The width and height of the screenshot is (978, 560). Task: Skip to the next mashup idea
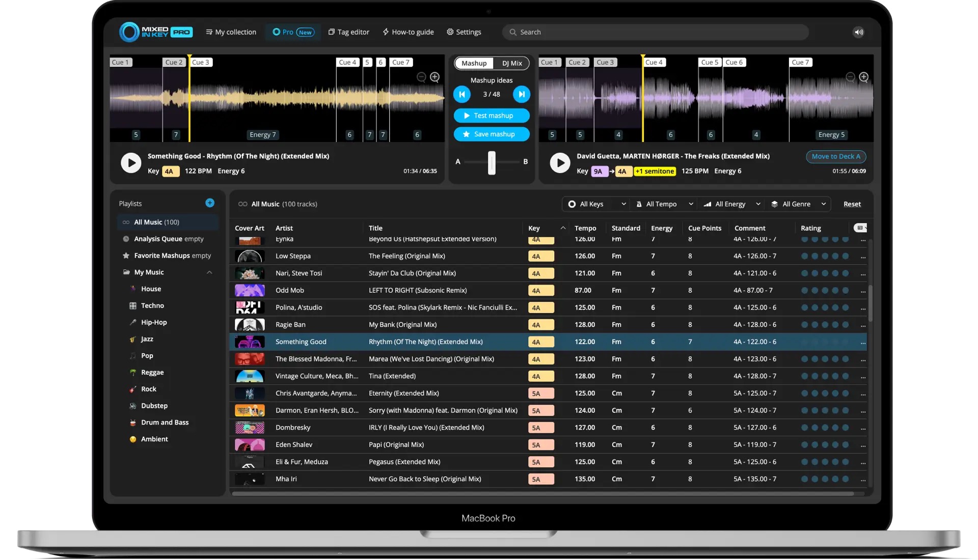[522, 94]
